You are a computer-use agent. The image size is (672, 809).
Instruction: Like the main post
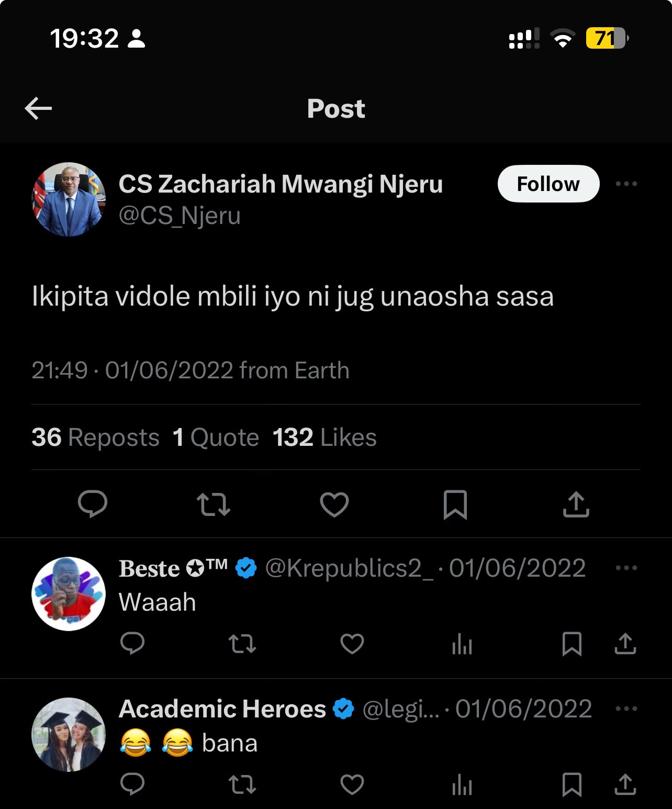click(334, 504)
